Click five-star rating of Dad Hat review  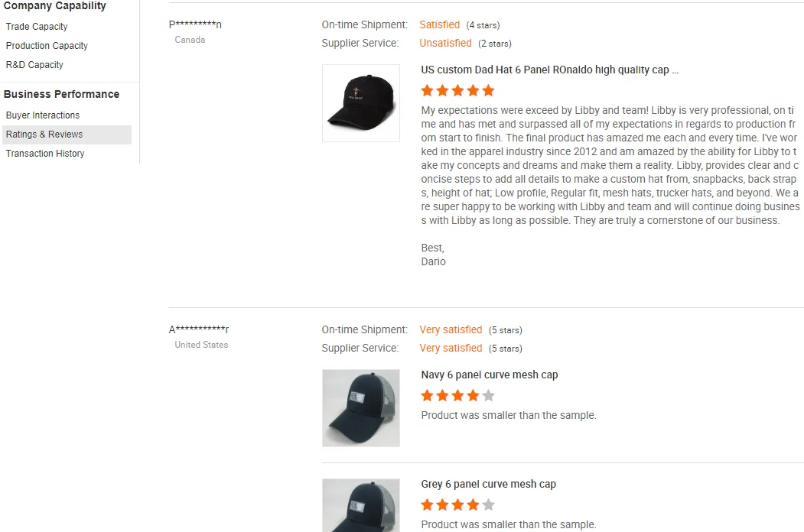(x=458, y=91)
